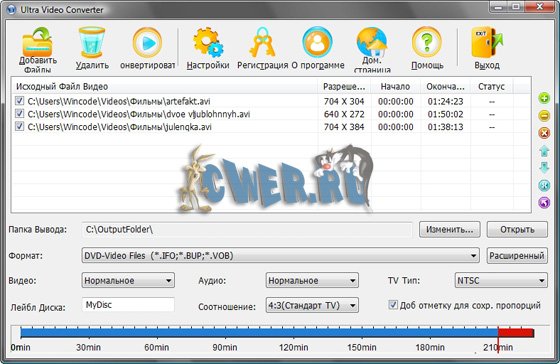
Task: Open Регистрация keys icon
Action: 262,42
